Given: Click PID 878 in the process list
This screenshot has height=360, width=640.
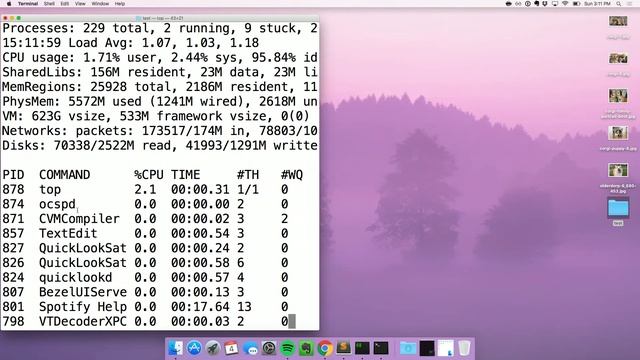Looking at the screenshot, I should pyautogui.click(x=13, y=190).
